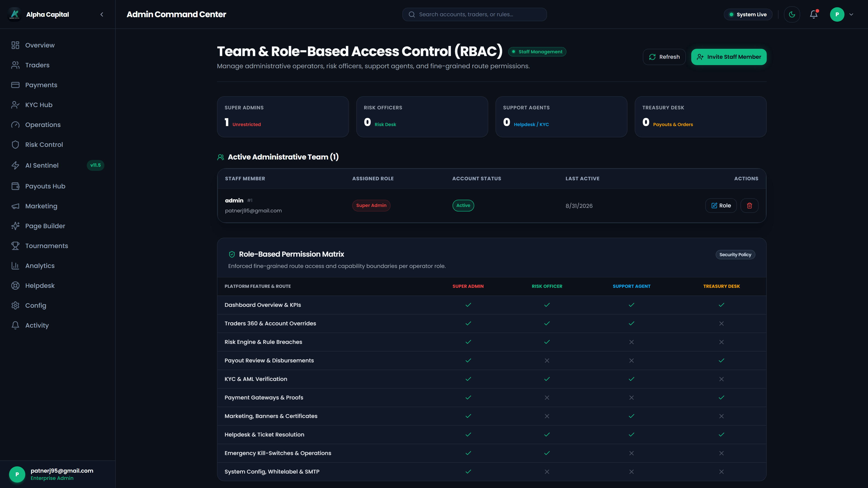Click Support Agent cross for Risk Engine row
The image size is (868, 488).
[632, 342]
